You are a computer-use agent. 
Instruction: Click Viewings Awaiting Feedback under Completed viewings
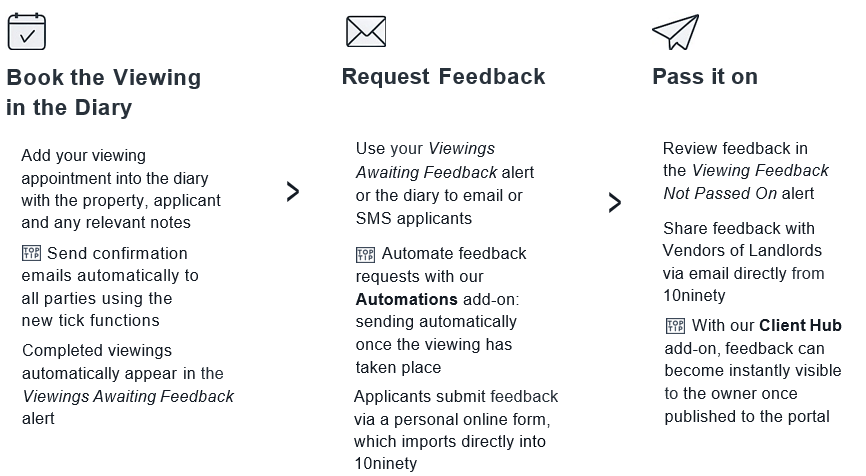coord(128,396)
